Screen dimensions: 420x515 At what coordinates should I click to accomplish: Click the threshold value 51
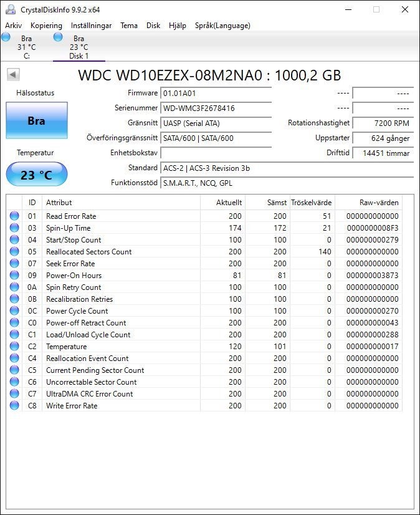(327, 216)
